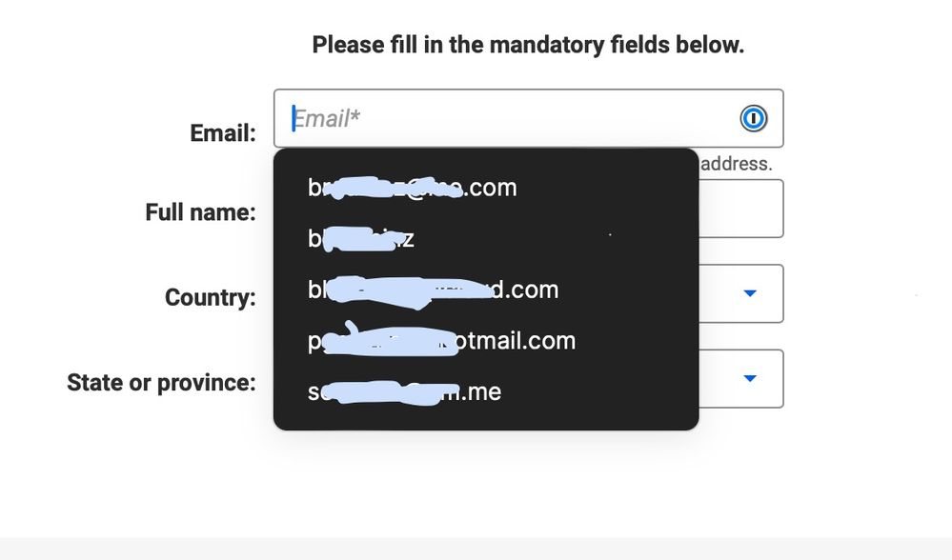Viewport: 952px width, 560px height.
Task: Select the first autofill suggestion in the list
Action: (412, 188)
